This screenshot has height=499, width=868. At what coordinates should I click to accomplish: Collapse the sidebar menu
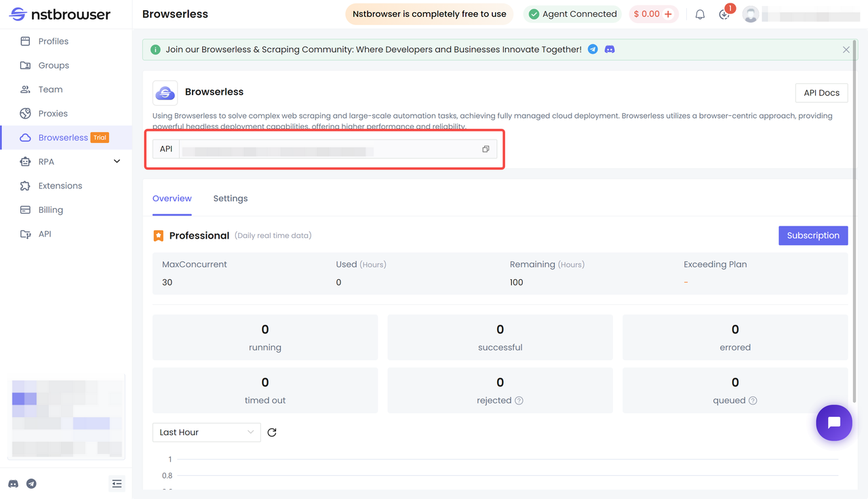(117, 483)
